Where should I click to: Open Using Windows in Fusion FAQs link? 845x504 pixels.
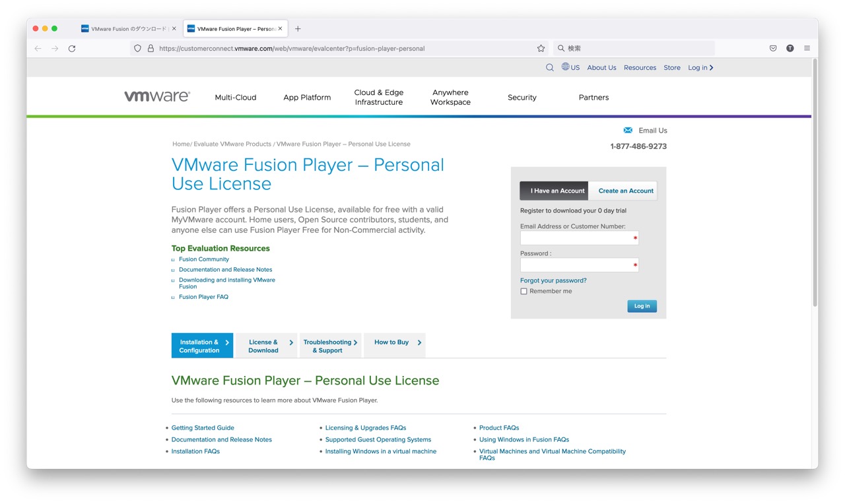[x=524, y=439]
